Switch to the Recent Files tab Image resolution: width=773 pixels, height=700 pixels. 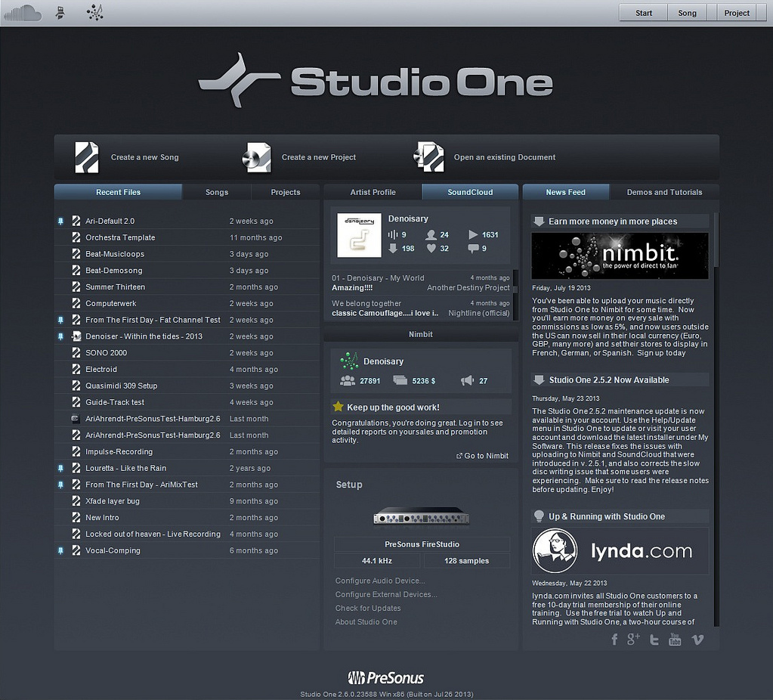point(119,192)
